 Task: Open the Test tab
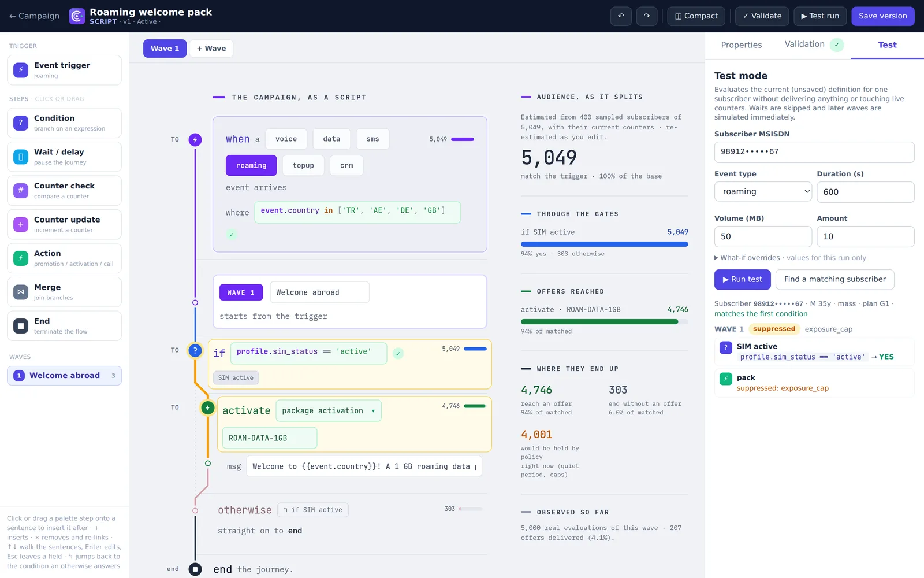click(x=887, y=45)
